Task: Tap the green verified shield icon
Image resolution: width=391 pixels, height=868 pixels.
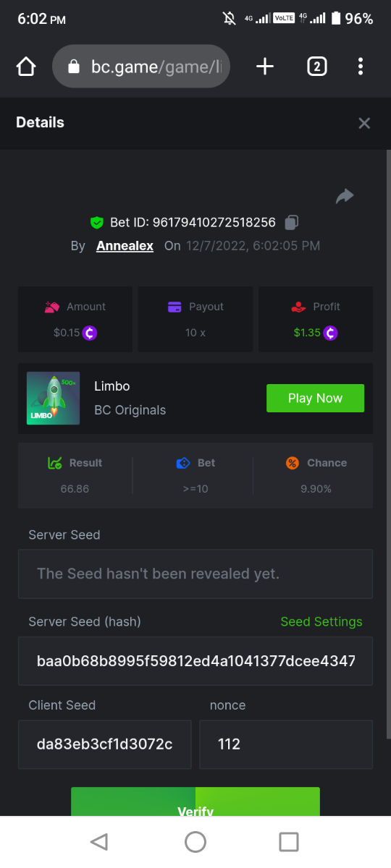Action: pyautogui.click(x=97, y=222)
